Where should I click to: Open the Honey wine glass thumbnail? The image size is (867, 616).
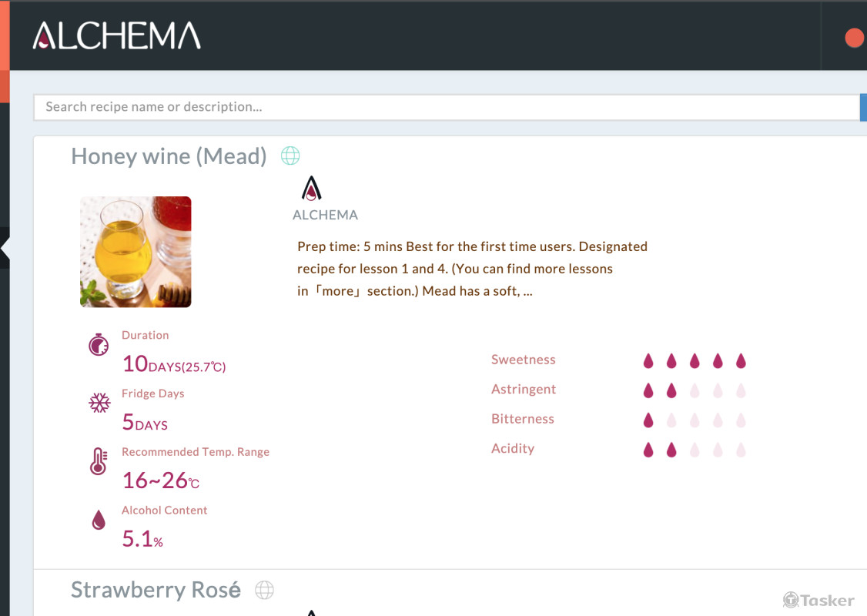coord(136,252)
